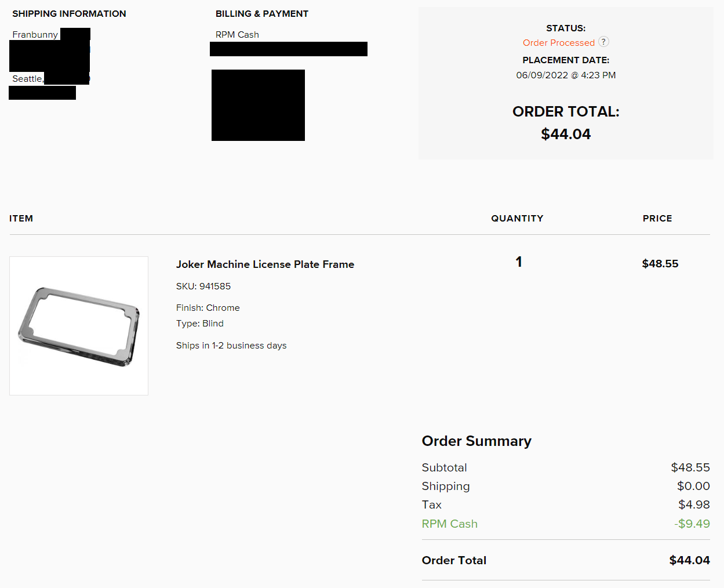This screenshot has width=724, height=588.
Task: Click the item price $48.55 in the row
Action: point(660,264)
